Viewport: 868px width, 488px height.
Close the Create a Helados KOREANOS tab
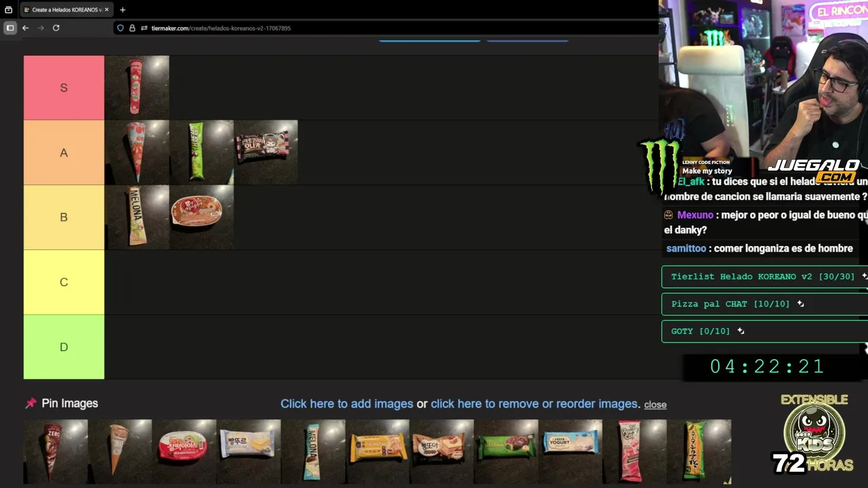107,9
